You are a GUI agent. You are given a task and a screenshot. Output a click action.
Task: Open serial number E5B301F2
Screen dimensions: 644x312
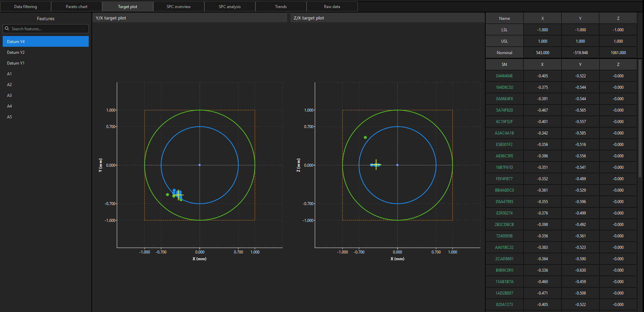point(505,145)
